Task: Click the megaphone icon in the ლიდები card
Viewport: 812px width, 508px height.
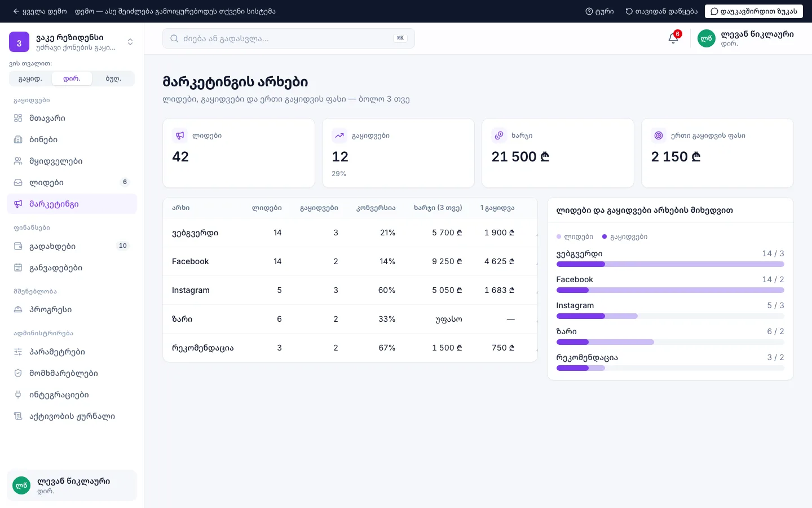Action: tap(180, 135)
